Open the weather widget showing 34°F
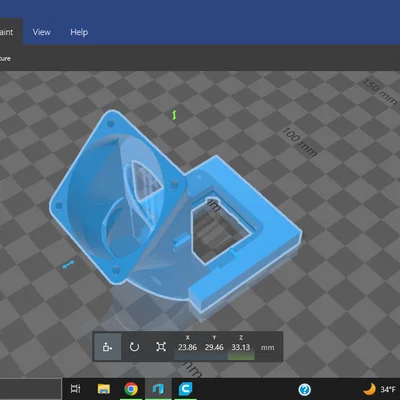400x400 pixels. [379, 389]
